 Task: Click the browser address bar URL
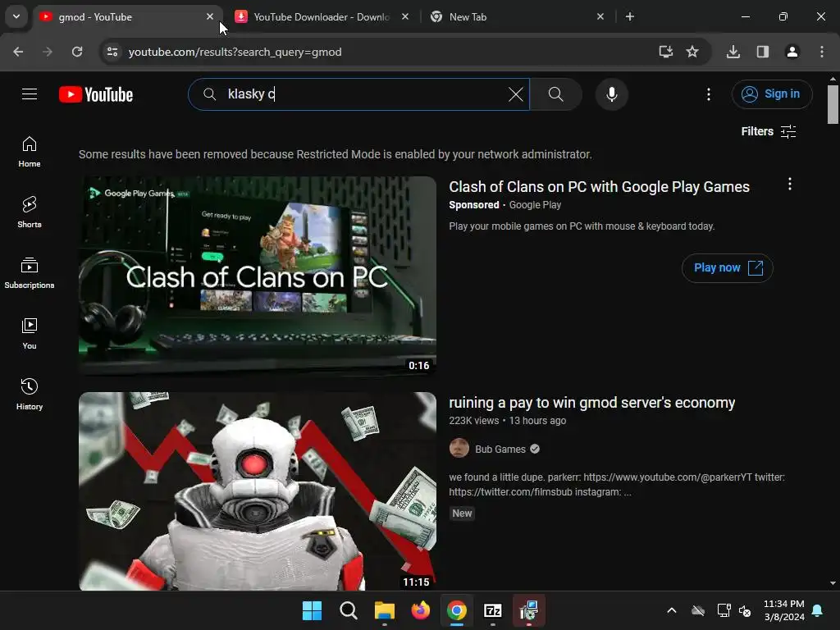coord(235,52)
